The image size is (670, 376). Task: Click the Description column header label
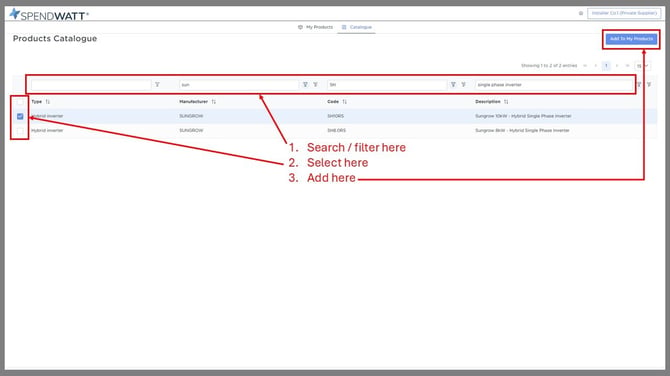click(488, 102)
